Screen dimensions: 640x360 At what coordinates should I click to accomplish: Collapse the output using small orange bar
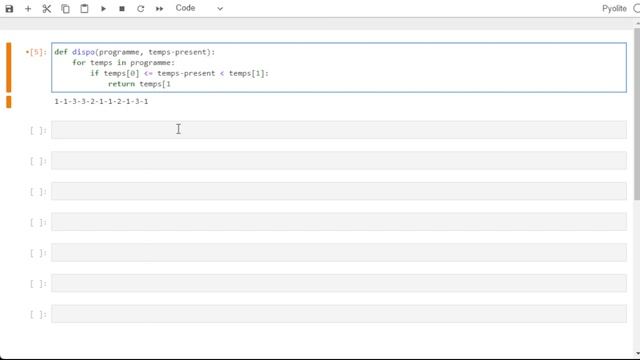(x=9, y=102)
